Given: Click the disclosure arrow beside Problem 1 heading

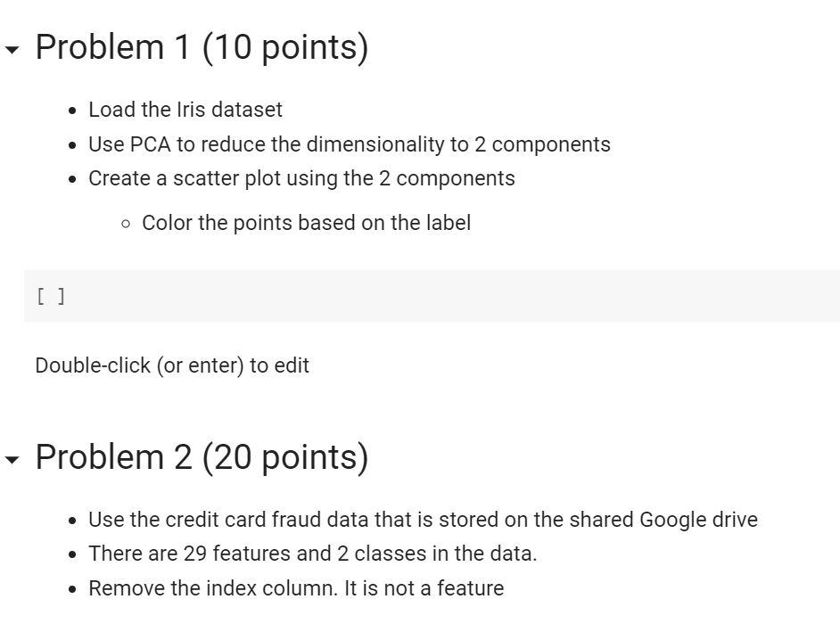Looking at the screenshot, I should coord(12,47).
